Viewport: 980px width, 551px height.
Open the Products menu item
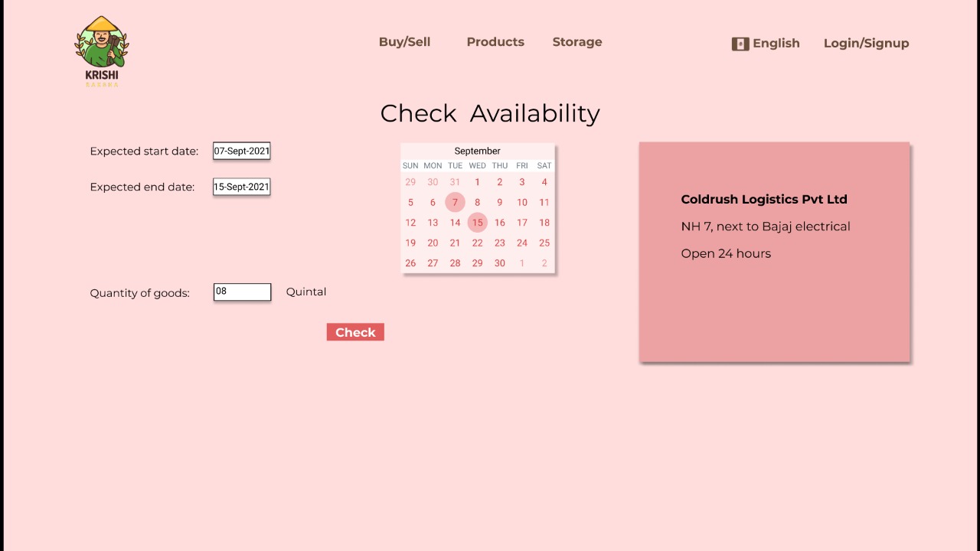pyautogui.click(x=495, y=42)
